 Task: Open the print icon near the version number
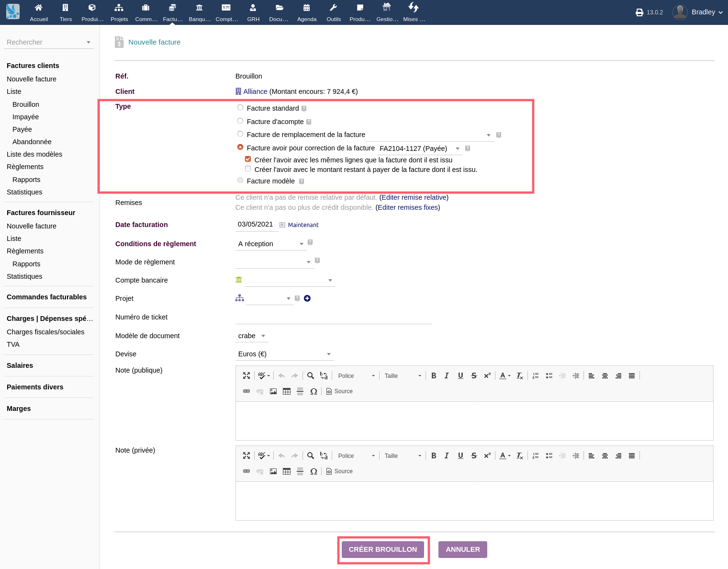(640, 12)
